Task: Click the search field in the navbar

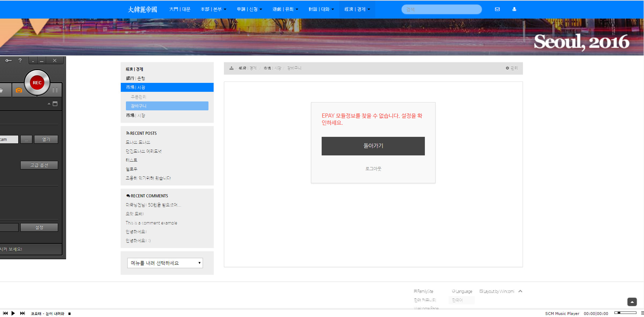Action: 441,9
